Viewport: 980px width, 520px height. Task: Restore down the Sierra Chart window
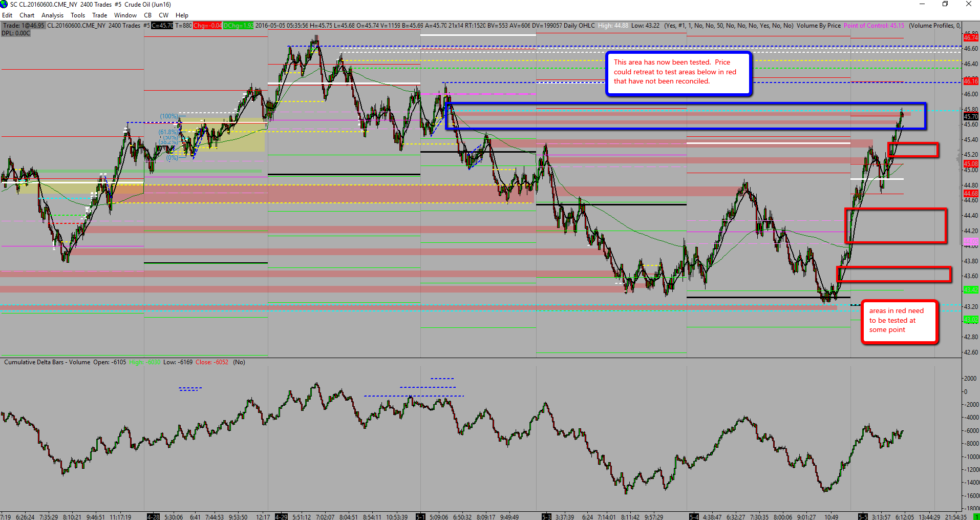tap(945, 4)
